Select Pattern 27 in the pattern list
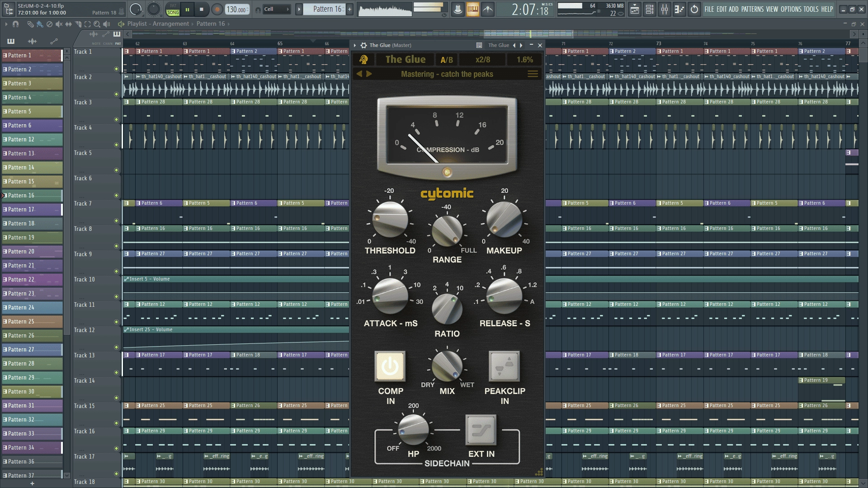 click(32, 349)
